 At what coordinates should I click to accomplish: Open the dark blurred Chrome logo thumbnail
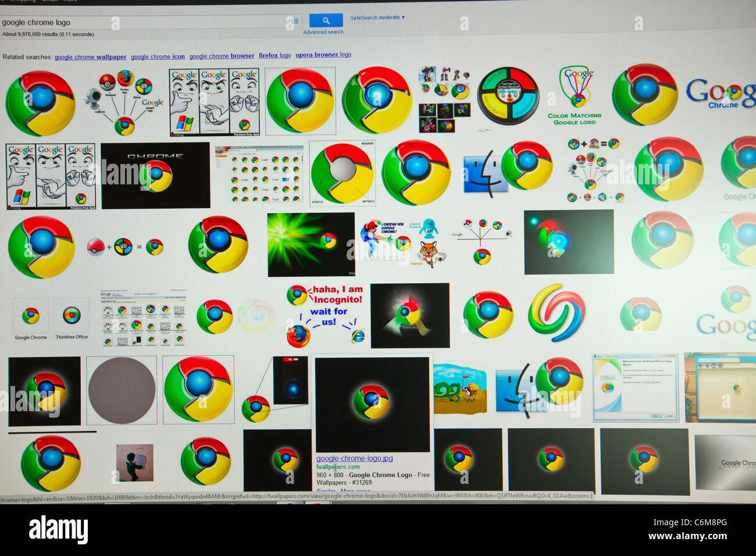569,242
